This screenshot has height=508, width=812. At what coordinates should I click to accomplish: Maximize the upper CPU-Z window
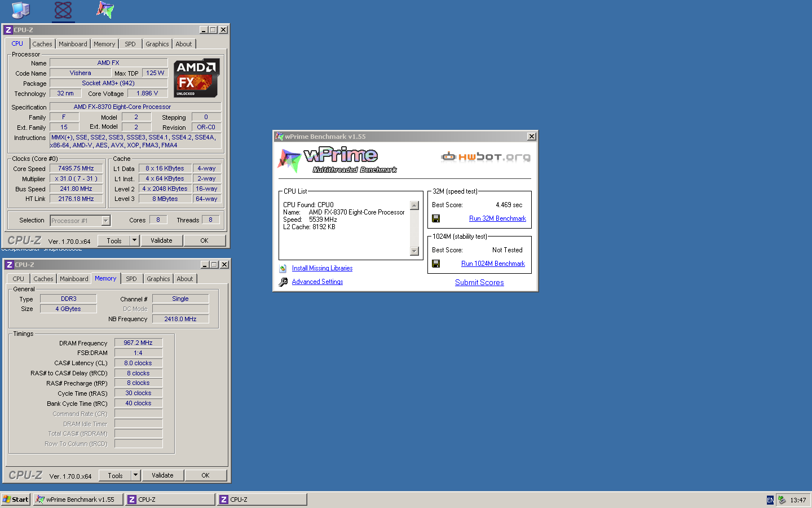click(x=213, y=30)
